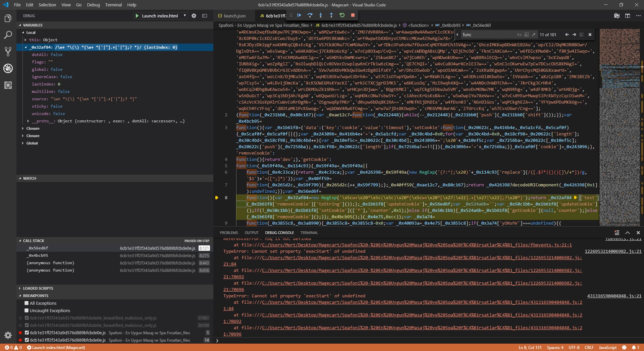The height and width of the screenshot is (351, 644).
Task: Click the find input field containing 'func'
Action: pos(488,35)
